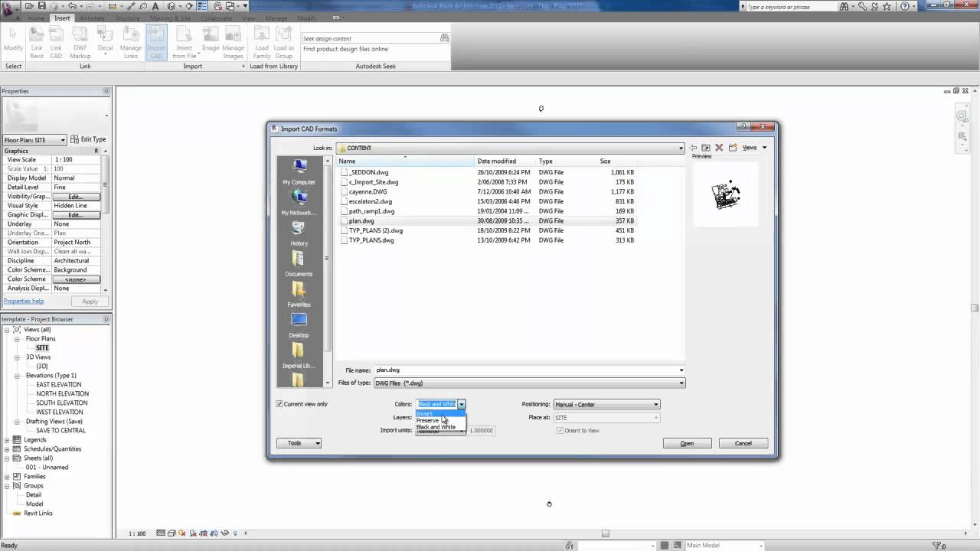The height and width of the screenshot is (551, 980).
Task: Select the cayenne.DWG file
Action: click(x=367, y=191)
